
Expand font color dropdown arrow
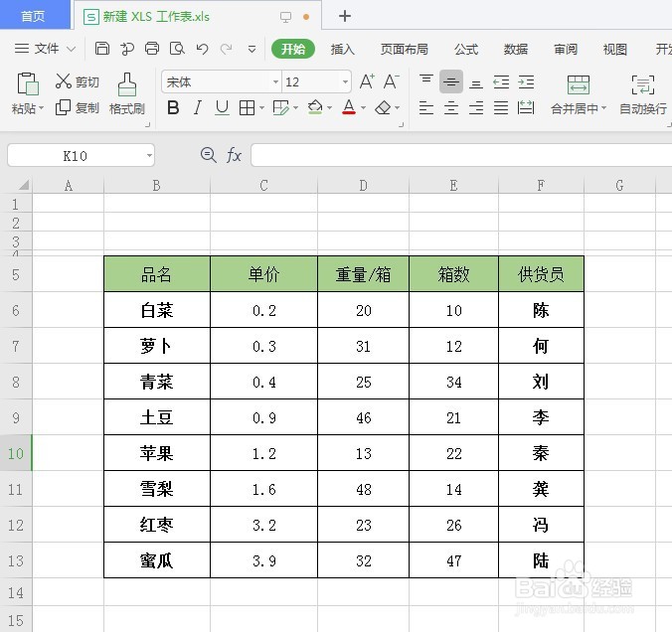click(x=364, y=108)
